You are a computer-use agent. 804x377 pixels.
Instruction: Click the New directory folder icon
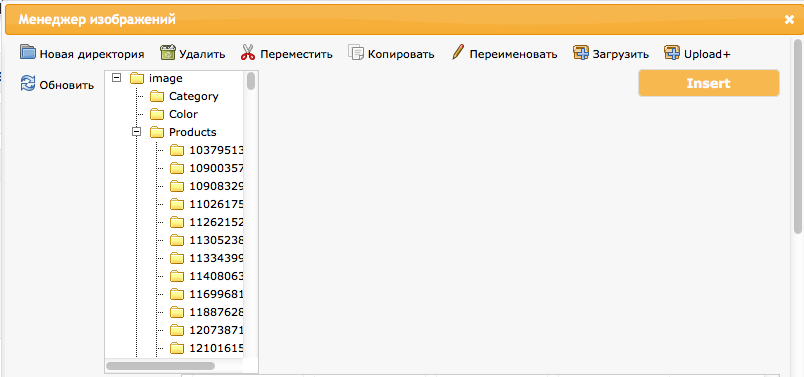[x=28, y=52]
